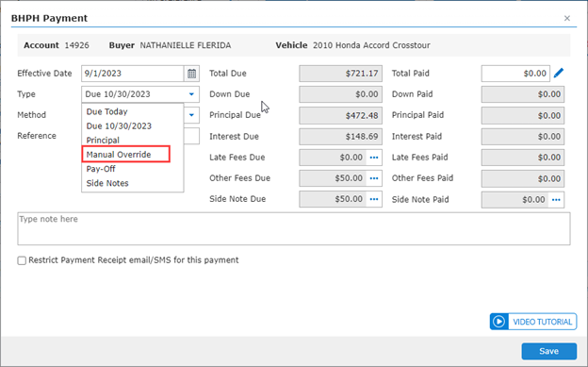The width and height of the screenshot is (588, 367).
Task: Open the Other Fees Due ellipsis details
Action: 374,178
